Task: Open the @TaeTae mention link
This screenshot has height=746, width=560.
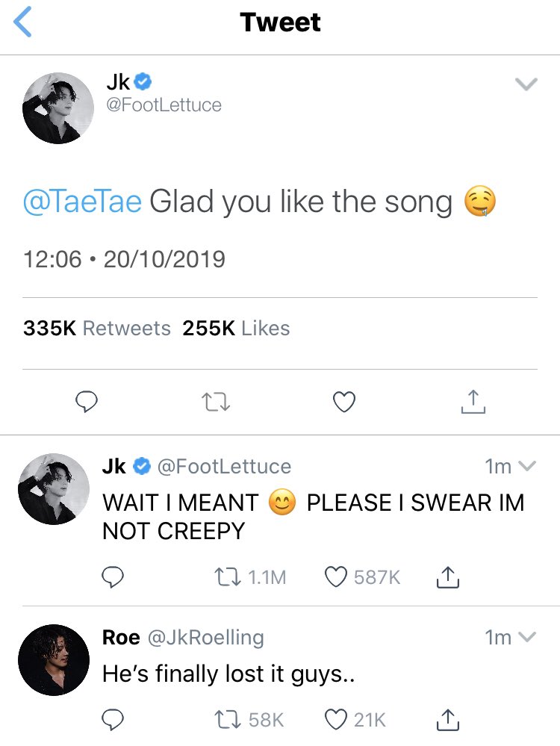Action: point(82,202)
